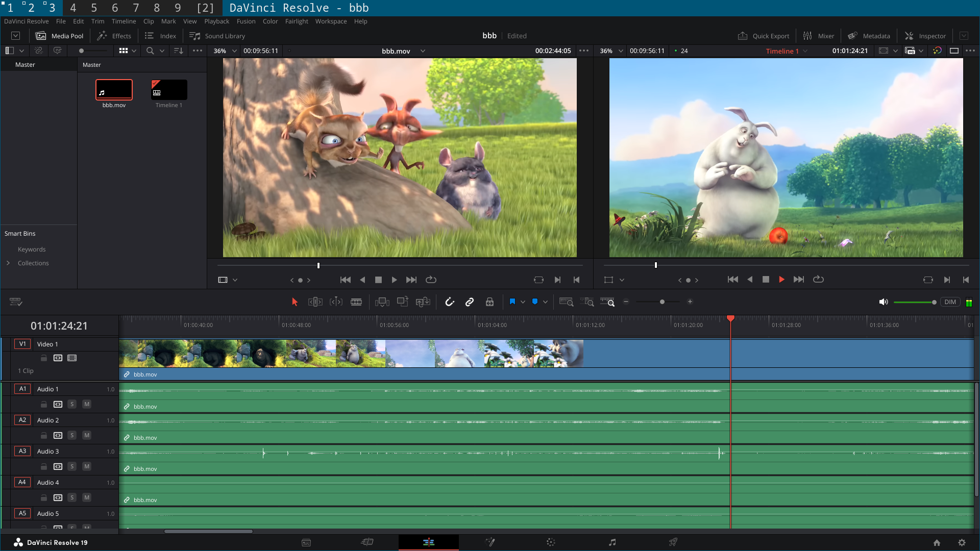Viewport: 980px width, 551px height.
Task: Open the Fairlight page music icon
Action: pyautogui.click(x=612, y=542)
